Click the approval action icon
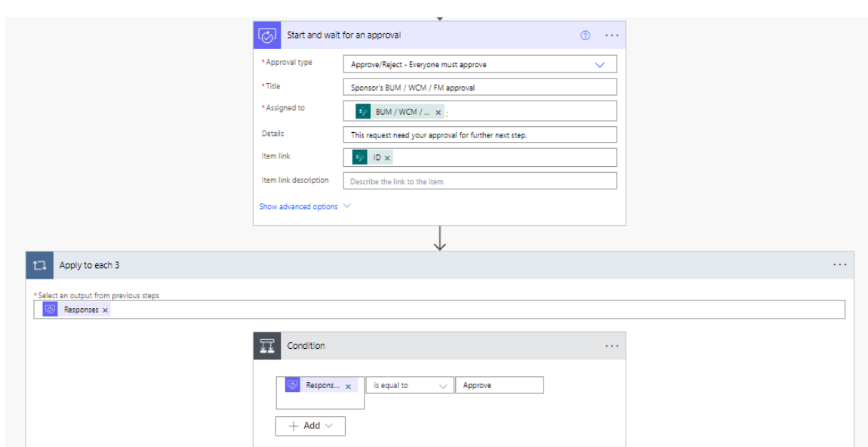This screenshot has height=447, width=868. click(x=267, y=35)
